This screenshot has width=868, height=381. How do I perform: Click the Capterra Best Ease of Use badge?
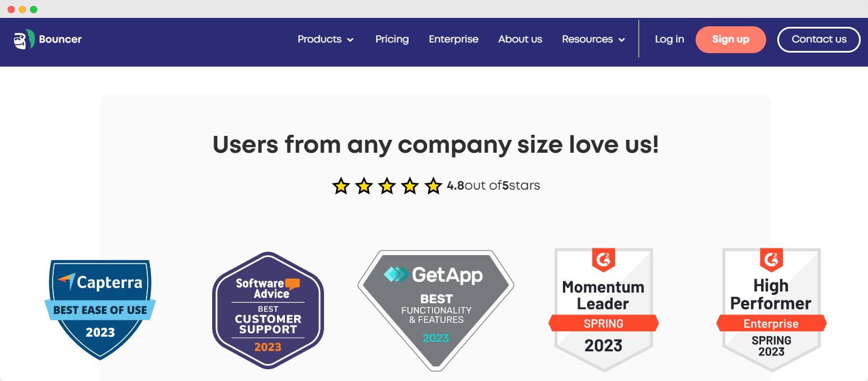coord(100,308)
